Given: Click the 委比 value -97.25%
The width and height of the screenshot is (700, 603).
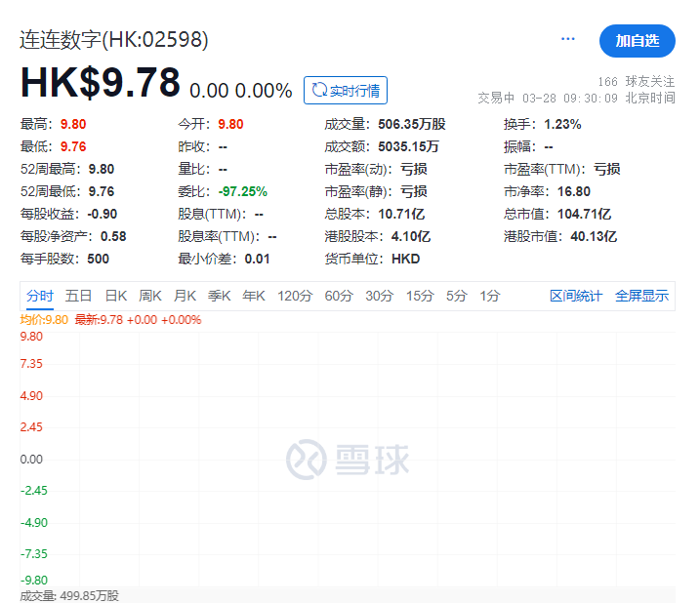Looking at the screenshot, I should pos(243,191).
